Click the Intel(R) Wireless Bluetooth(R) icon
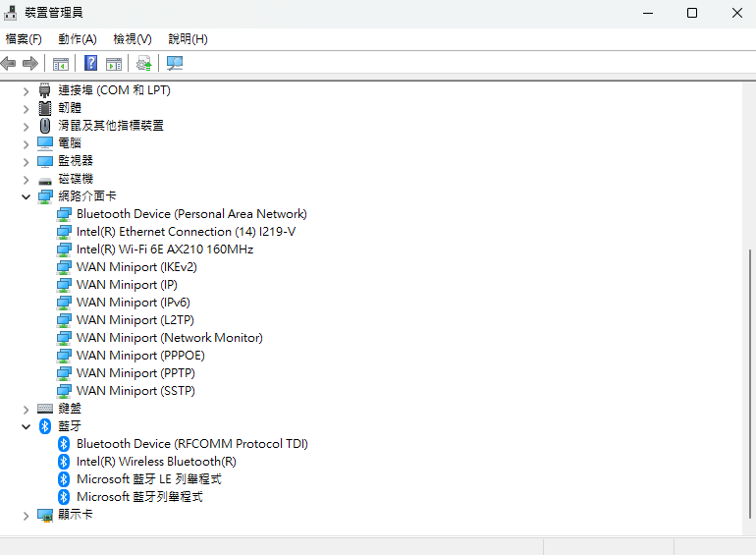This screenshot has width=756, height=555. point(64,462)
